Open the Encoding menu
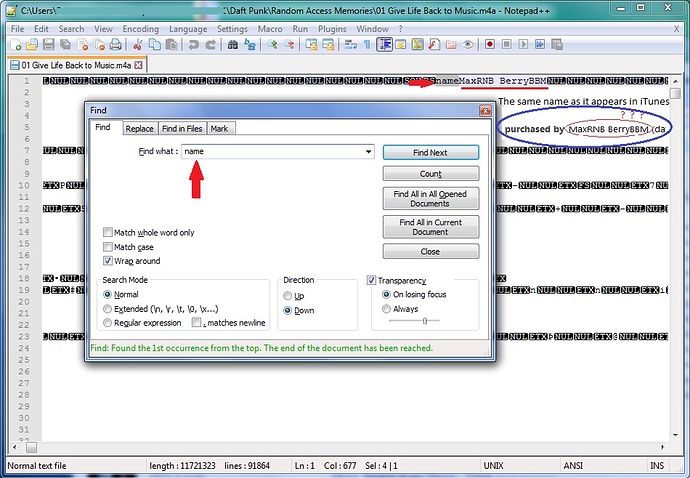The height and width of the screenshot is (478, 690). (x=141, y=29)
